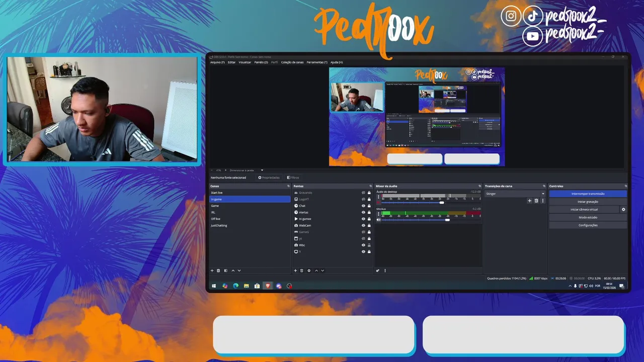
Task: Remove scene transition with trash icon
Action: [536, 201]
